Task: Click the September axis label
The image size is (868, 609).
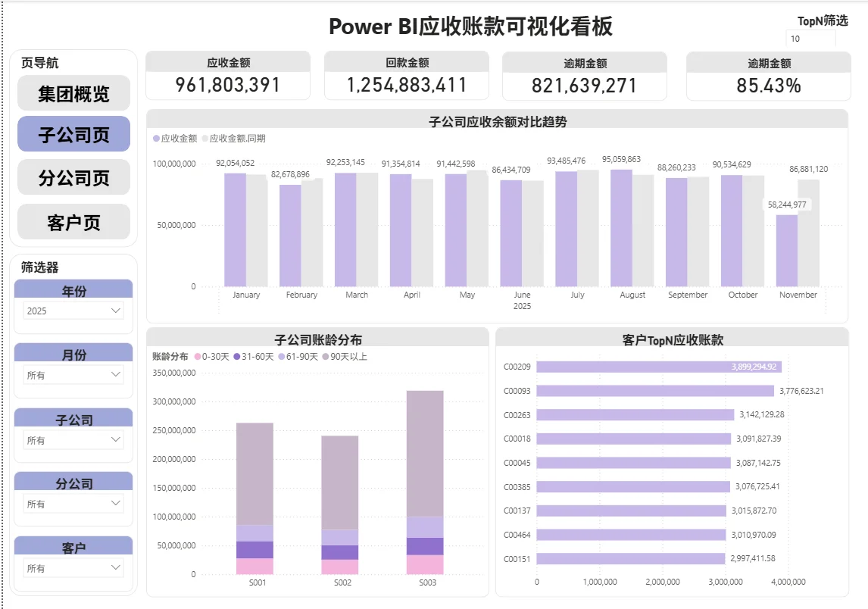Action: [688, 295]
